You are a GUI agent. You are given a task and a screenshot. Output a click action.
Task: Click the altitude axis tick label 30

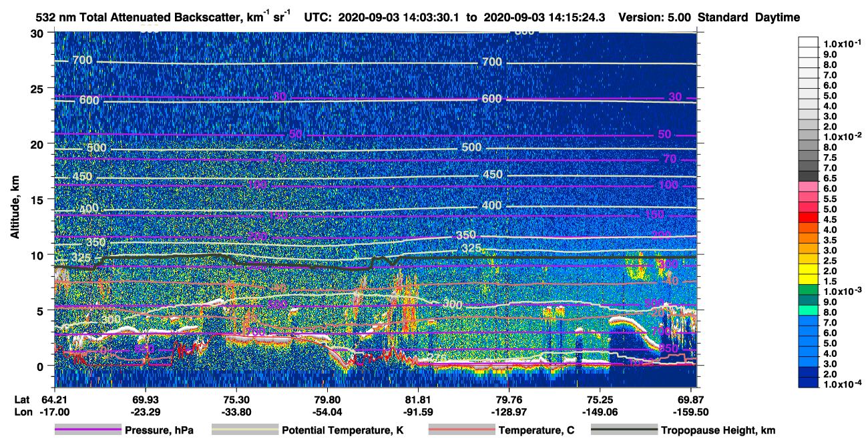(38, 33)
